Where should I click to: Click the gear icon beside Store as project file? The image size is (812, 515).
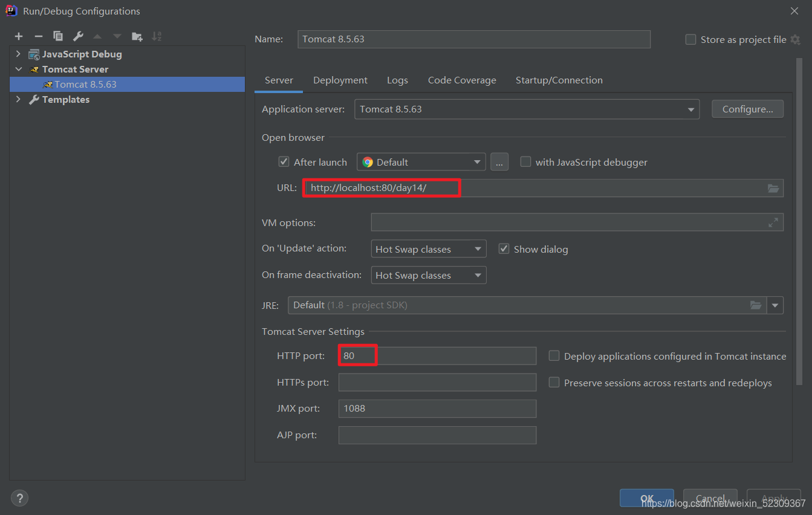(795, 39)
